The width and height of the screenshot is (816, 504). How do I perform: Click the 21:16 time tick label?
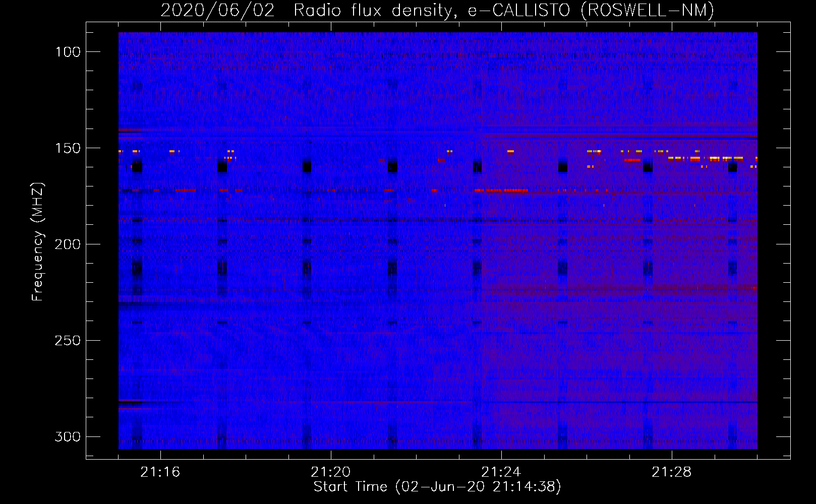click(160, 472)
